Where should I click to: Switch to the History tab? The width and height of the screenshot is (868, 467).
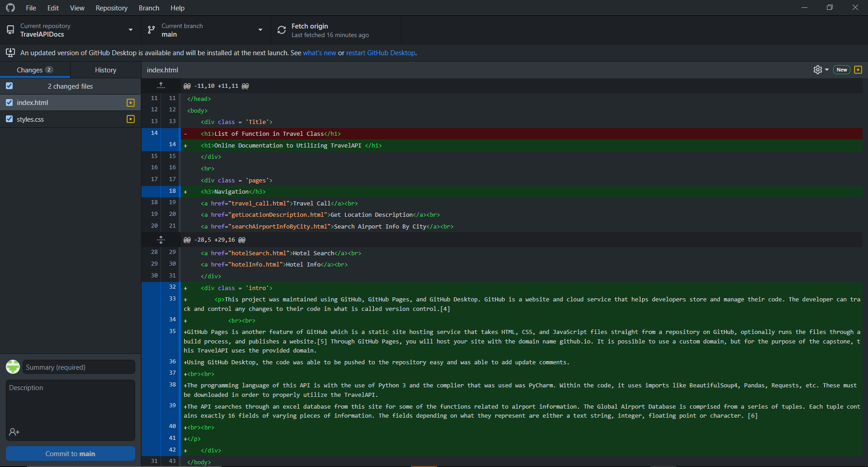pyautogui.click(x=106, y=70)
